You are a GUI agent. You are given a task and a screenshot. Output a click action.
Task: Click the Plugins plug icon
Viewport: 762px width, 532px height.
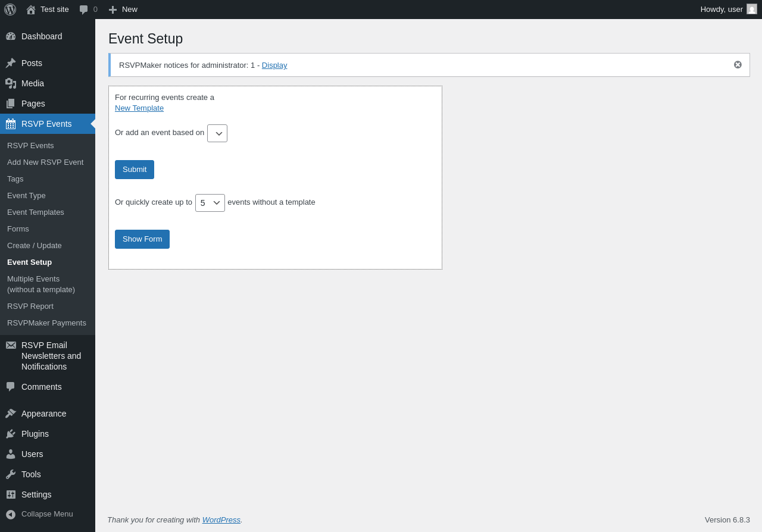[x=11, y=434]
